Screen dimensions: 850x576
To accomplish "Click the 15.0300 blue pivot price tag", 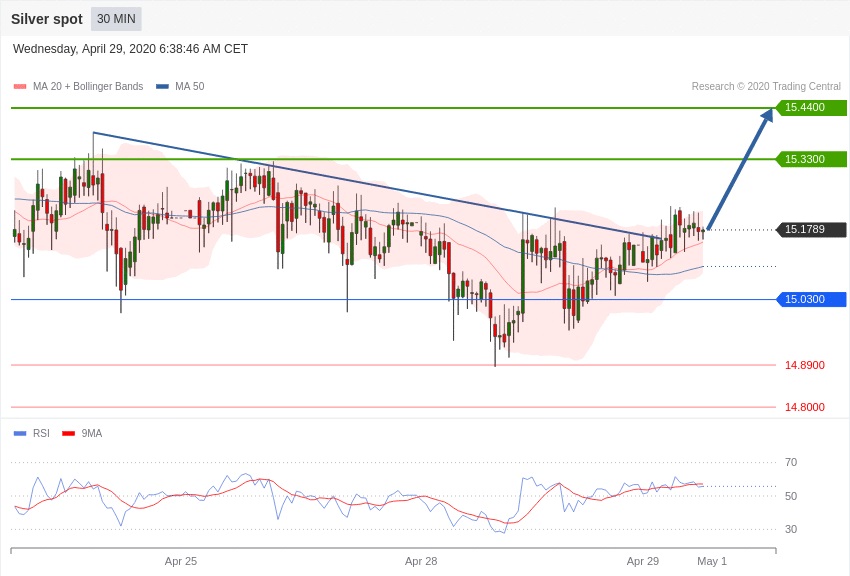I will click(812, 299).
